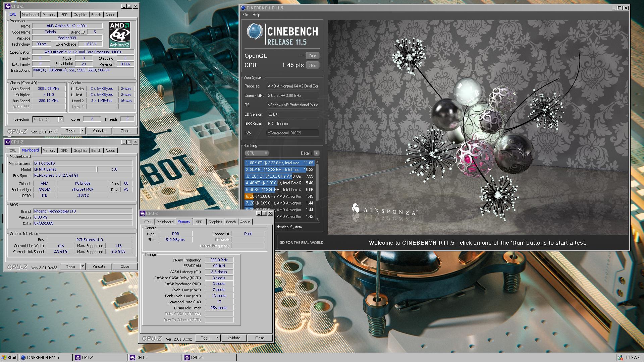
Task: Open Mainboard tab in top CPU-Z window
Action: (x=30, y=15)
